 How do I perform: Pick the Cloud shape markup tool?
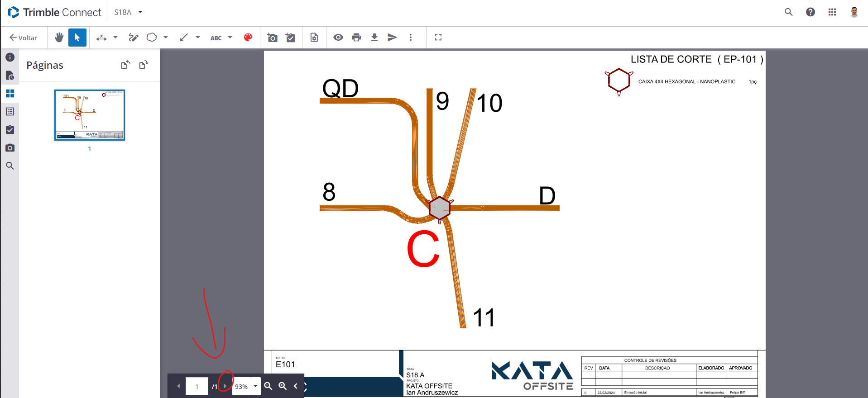152,38
